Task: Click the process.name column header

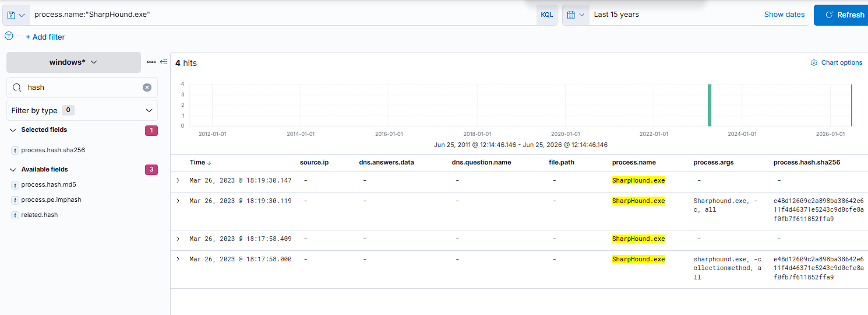Action: point(634,162)
